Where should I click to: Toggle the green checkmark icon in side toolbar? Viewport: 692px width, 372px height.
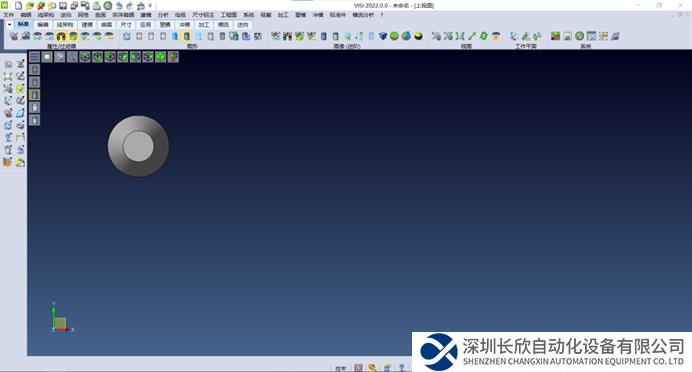(20, 89)
